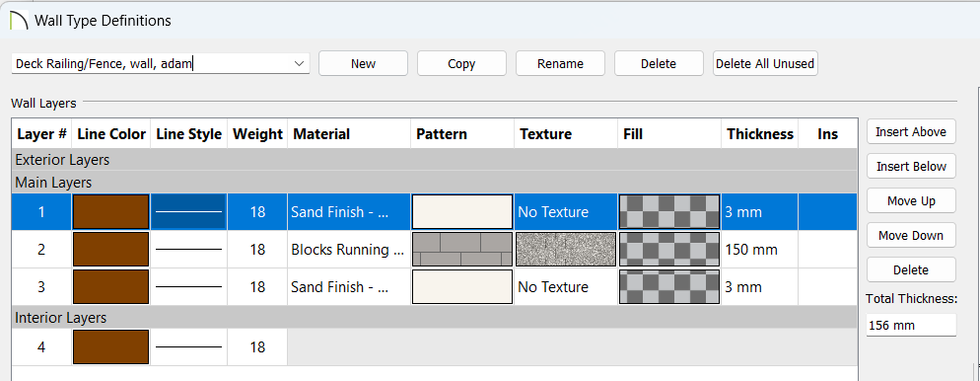Click the Delete All Unused button
Image resolution: width=980 pixels, height=381 pixels.
[x=765, y=63]
